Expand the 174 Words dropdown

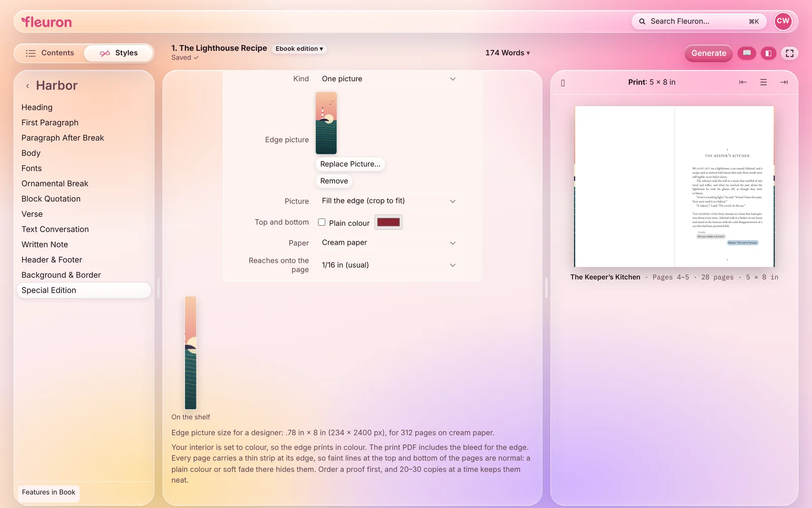point(507,53)
